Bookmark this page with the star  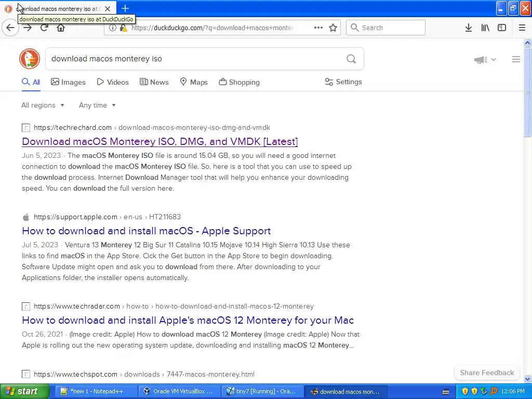point(333,28)
